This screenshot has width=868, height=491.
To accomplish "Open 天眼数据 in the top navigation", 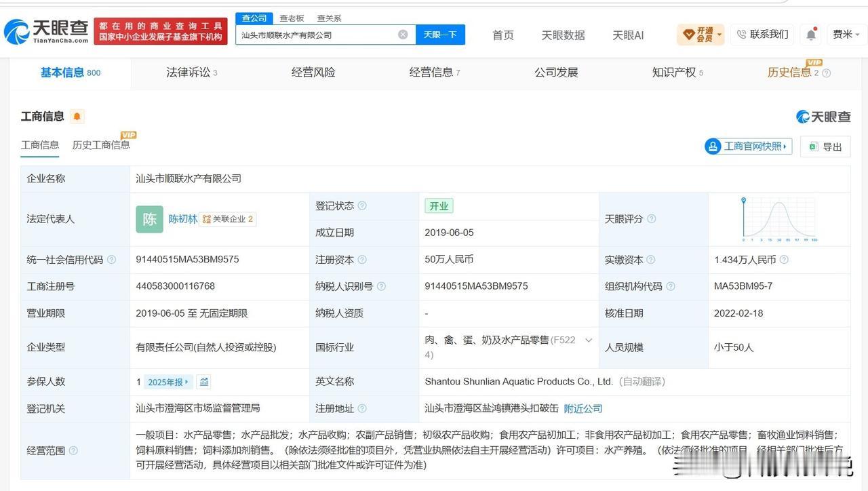I will (x=563, y=35).
